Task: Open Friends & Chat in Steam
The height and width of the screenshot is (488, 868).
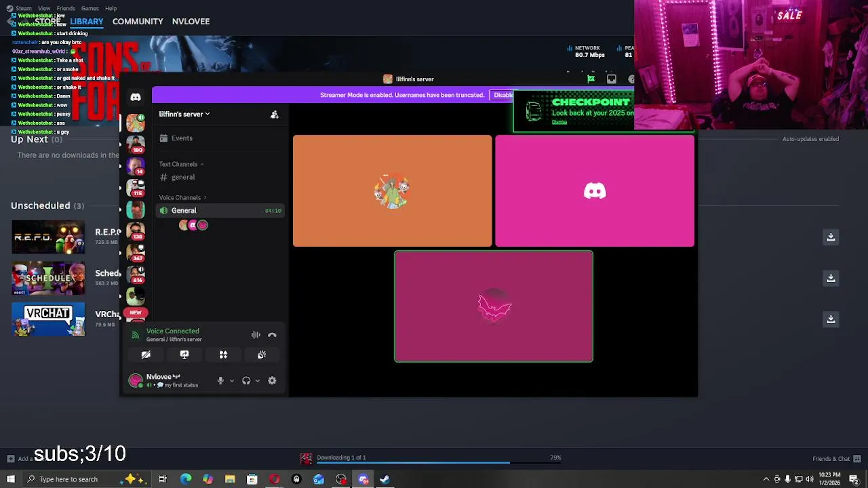Action: pyautogui.click(x=836, y=459)
